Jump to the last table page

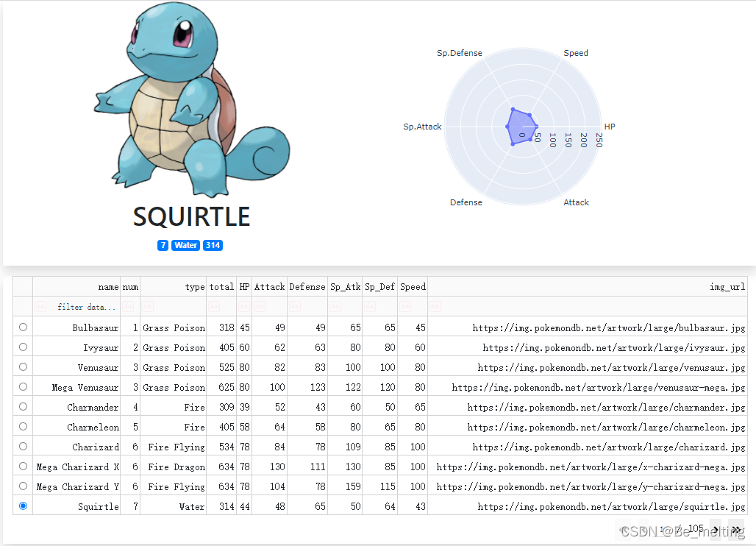click(735, 530)
